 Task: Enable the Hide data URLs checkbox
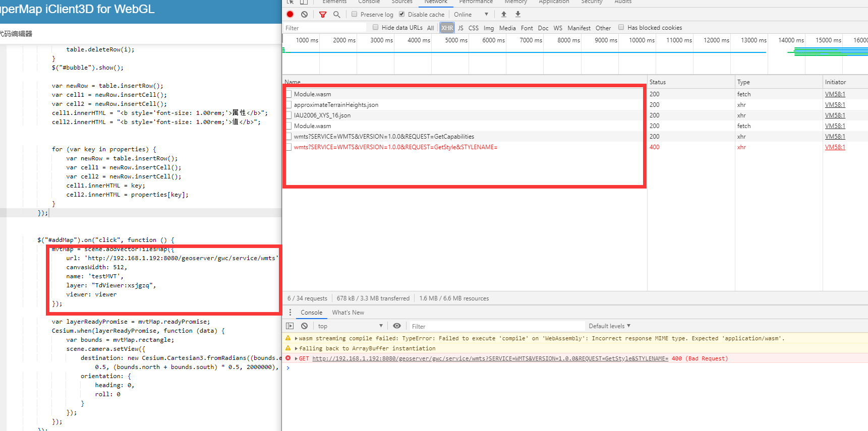(375, 27)
